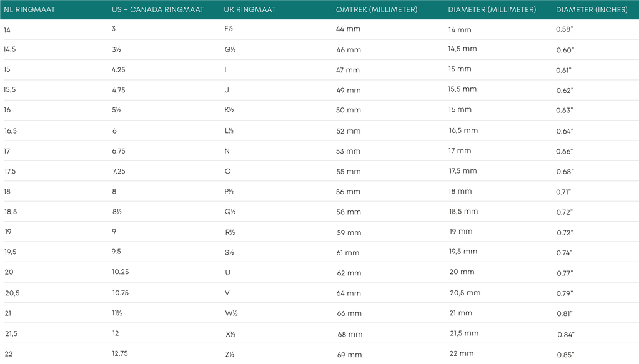Click the UK size R½ cell
This screenshot has height=364, width=639.
229,232
